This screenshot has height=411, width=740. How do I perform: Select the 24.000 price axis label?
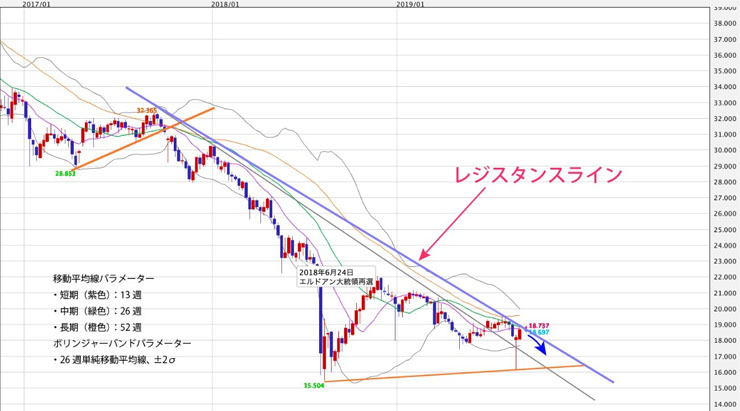(x=726, y=245)
